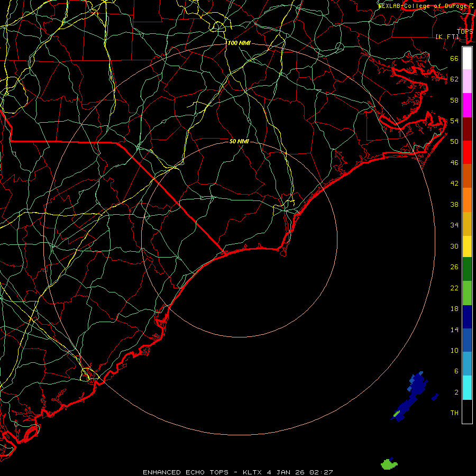Click the legend value '34'
The height and width of the screenshot is (476, 476).
coord(454,225)
